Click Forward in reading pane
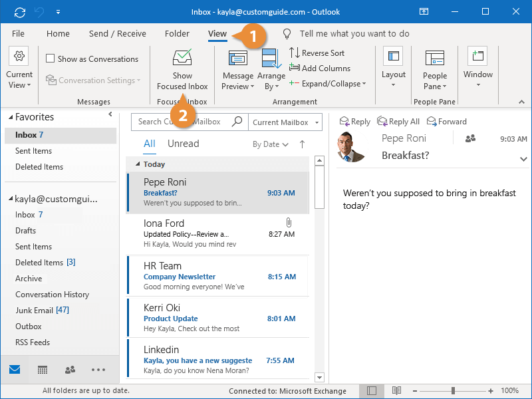Screen dimensions: 532x399 (446, 122)
